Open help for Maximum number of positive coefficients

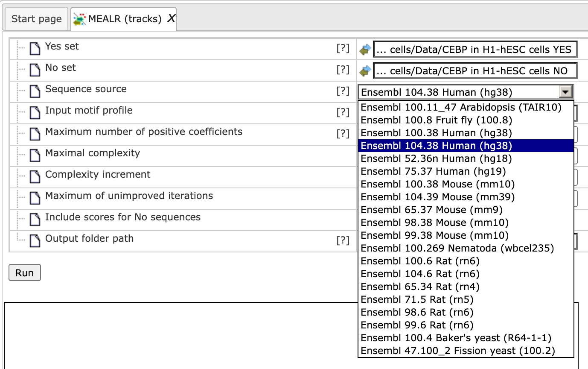click(343, 134)
